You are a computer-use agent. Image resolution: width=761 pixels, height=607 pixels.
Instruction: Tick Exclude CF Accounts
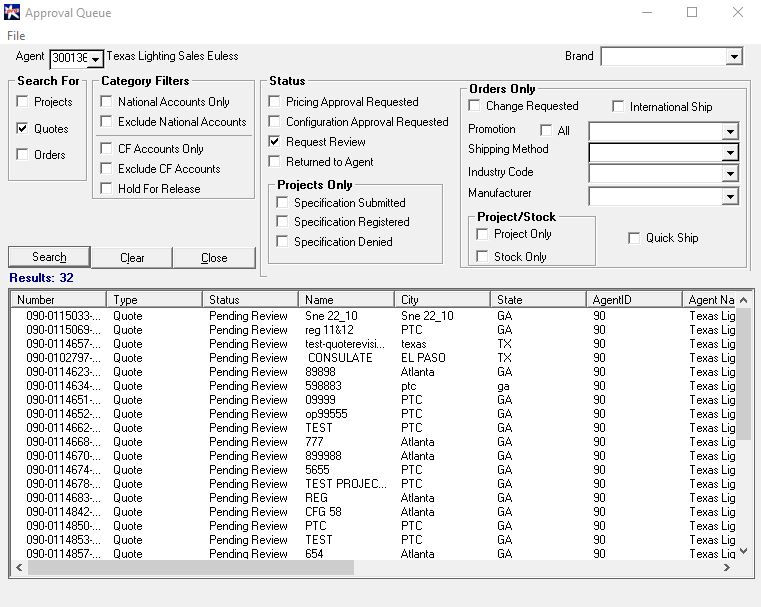pyautogui.click(x=106, y=168)
